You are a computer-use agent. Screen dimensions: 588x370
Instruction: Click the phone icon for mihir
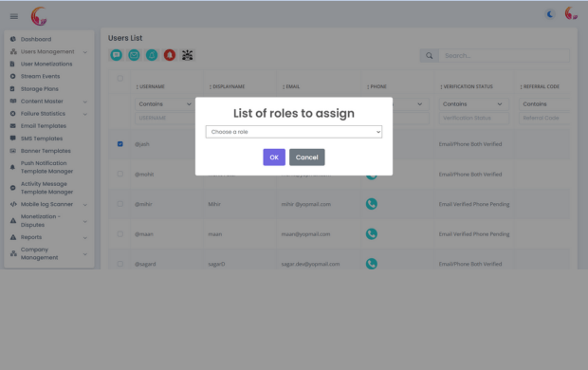coord(371,204)
